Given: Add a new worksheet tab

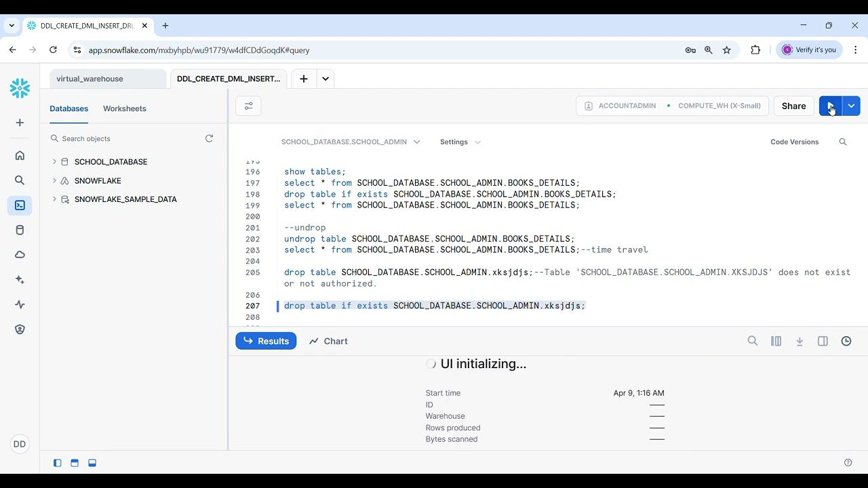Looking at the screenshot, I should click(304, 79).
